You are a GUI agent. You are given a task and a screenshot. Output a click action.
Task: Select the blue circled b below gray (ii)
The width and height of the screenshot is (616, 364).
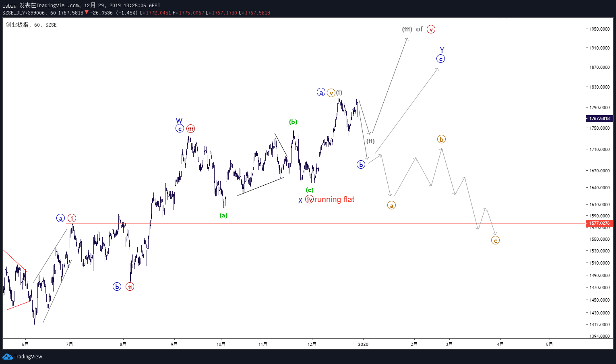pos(361,164)
